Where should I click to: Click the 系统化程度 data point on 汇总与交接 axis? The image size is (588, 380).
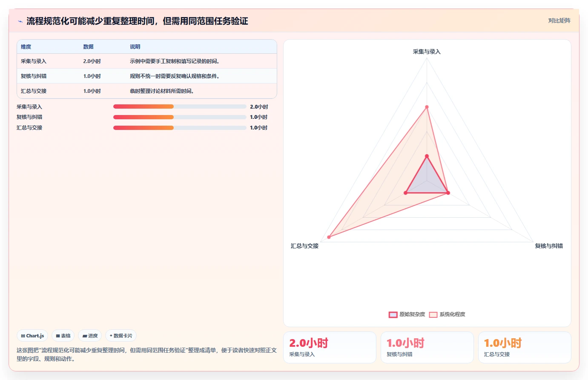coord(329,237)
